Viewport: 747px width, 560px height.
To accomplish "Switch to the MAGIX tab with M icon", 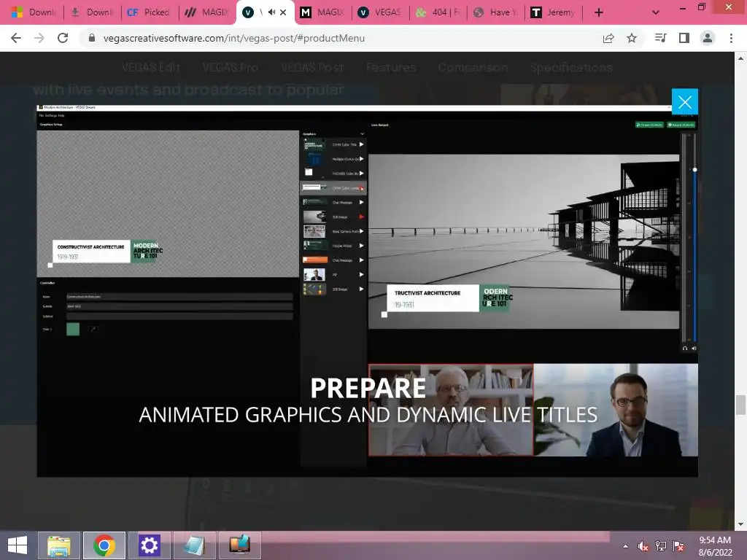I will click(322, 12).
